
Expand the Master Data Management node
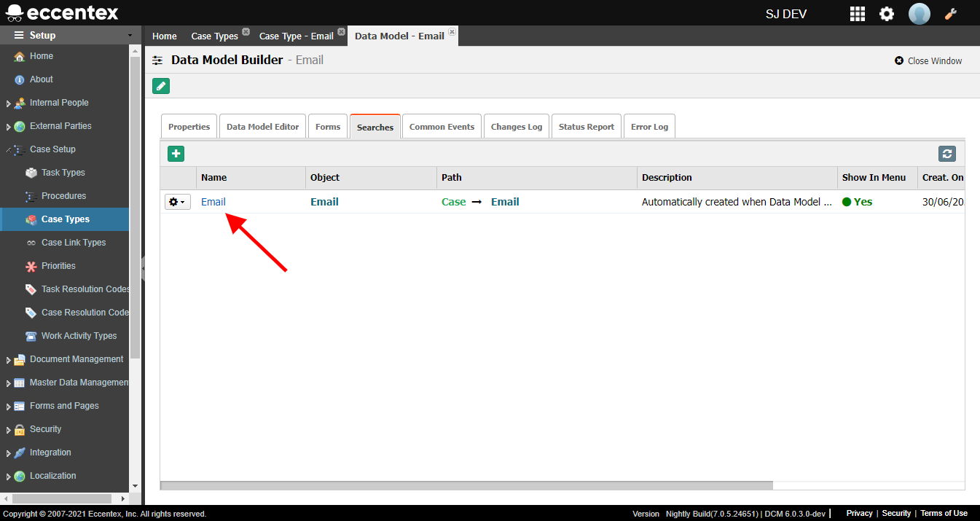(9, 383)
